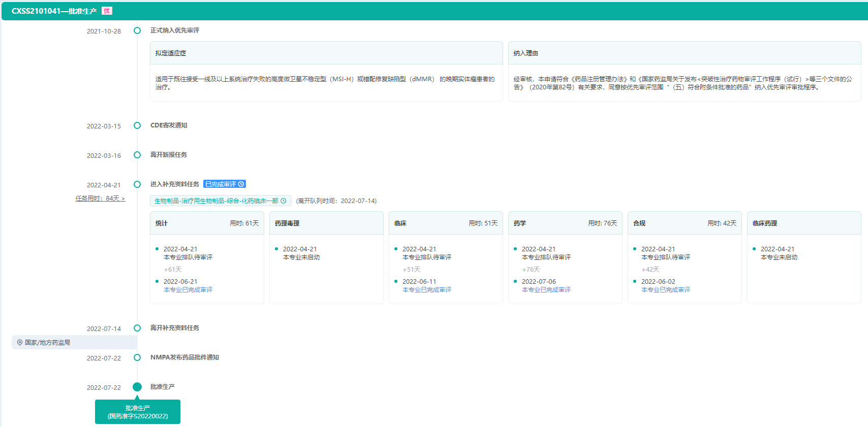Click the CXSS2101041—批准生产 header title
This screenshot has height=427, width=868.
[54, 11]
